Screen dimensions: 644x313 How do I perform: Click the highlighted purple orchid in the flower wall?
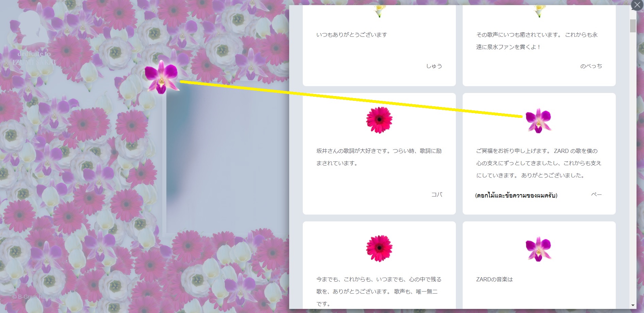point(162,77)
